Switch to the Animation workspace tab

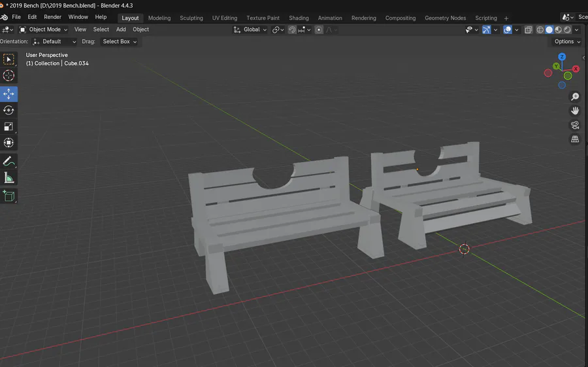(330, 18)
